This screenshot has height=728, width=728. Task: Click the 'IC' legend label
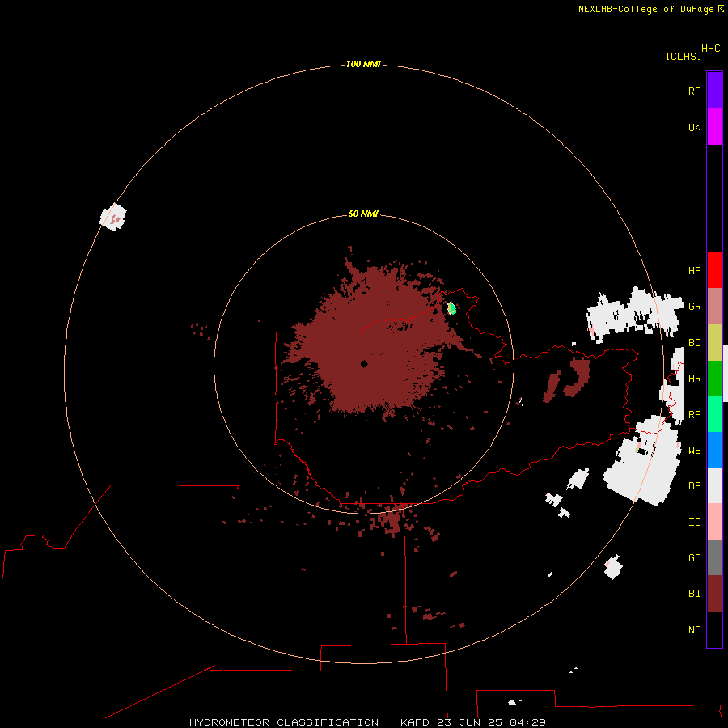694,523
